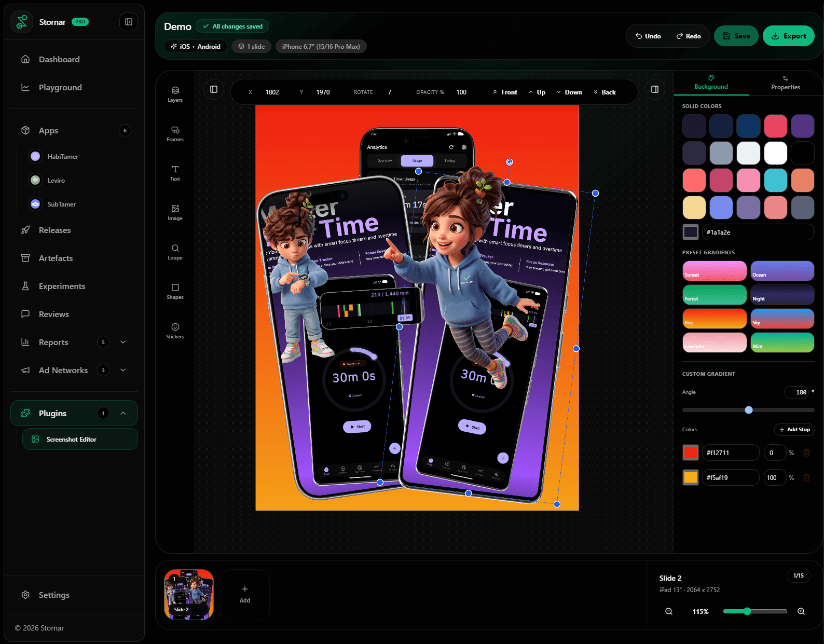The width and height of the screenshot is (824, 644).
Task: Go to Dashboard
Action: point(74,59)
